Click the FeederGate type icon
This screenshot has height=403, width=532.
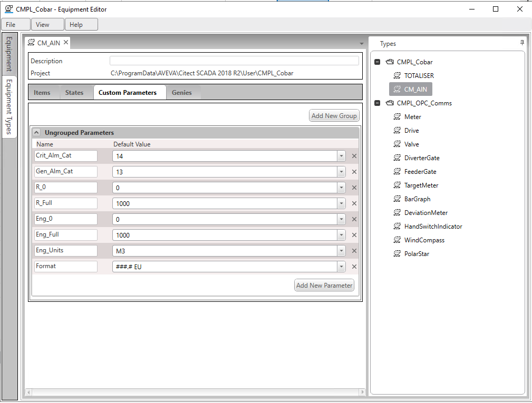pos(397,171)
